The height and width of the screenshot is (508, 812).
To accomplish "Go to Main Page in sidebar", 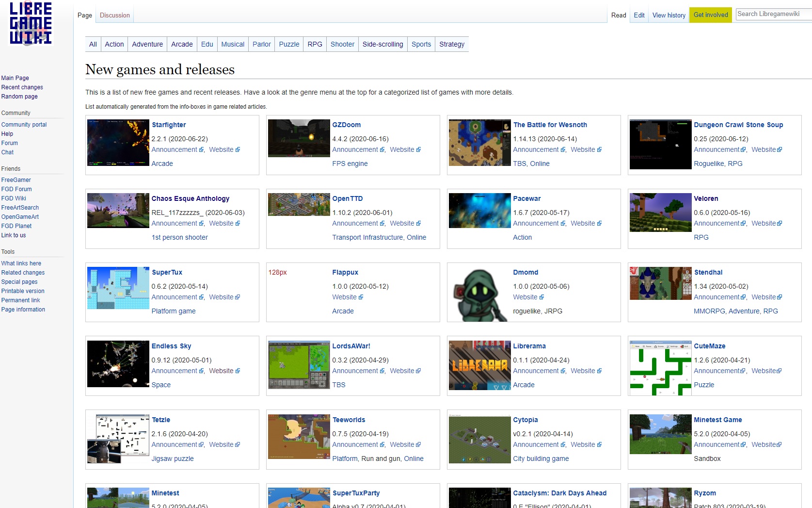I will (15, 78).
